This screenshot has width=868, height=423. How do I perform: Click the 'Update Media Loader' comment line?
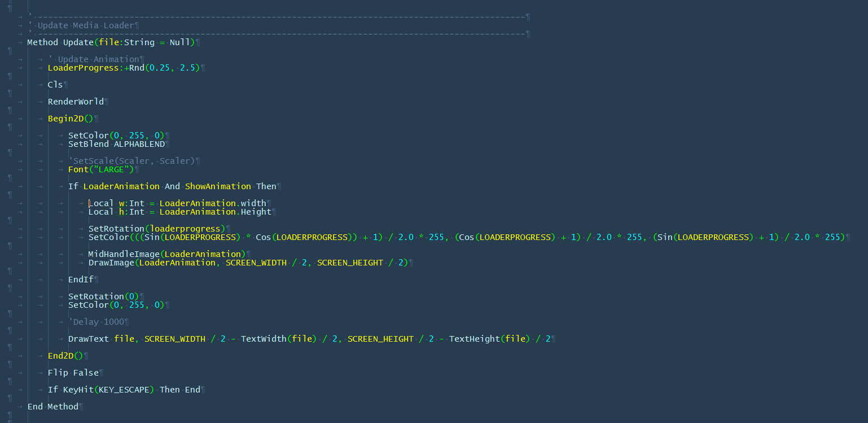(86, 25)
